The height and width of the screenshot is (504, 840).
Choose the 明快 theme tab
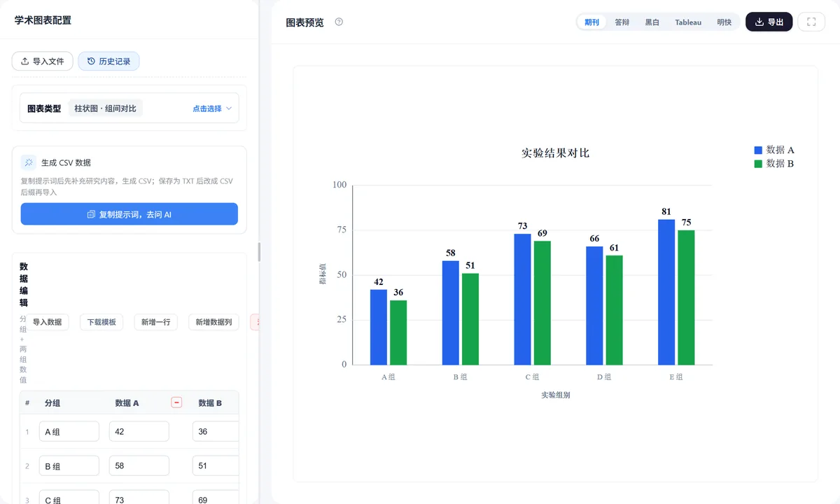[x=724, y=22]
